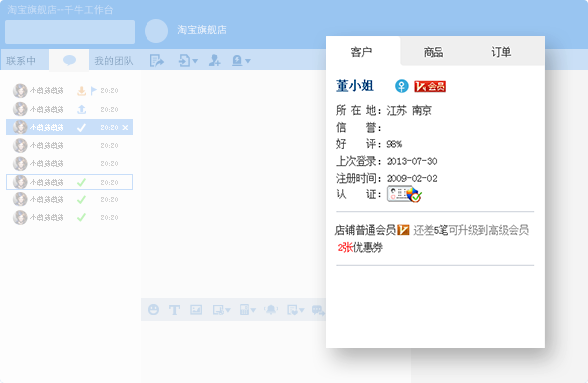Click the blue flag in first contact row
Screen dimensions: 588x383
tap(94, 91)
